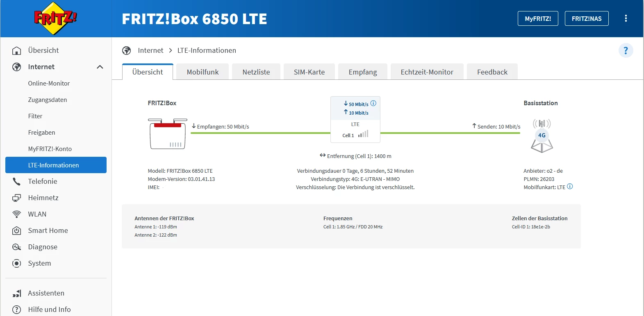Image resolution: width=644 pixels, height=316 pixels.
Task: Click the text Cell-ID 1: 18e1e-2b
Action: (x=531, y=227)
